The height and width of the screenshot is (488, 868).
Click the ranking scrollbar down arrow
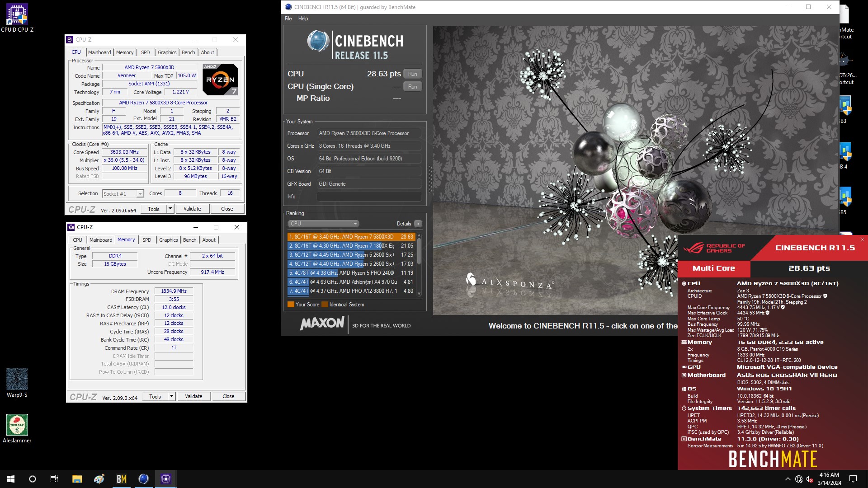(419, 294)
